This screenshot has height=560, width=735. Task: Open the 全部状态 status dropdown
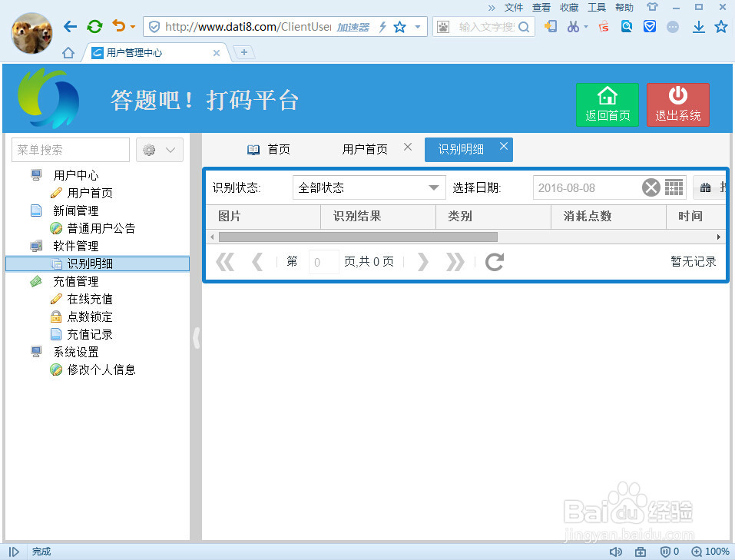click(x=369, y=187)
